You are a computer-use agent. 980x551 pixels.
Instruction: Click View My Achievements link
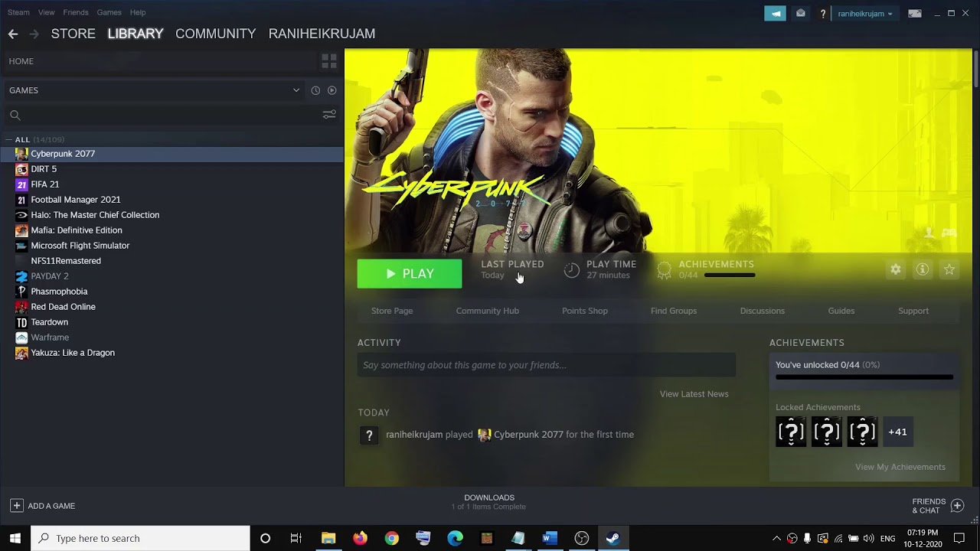900,467
